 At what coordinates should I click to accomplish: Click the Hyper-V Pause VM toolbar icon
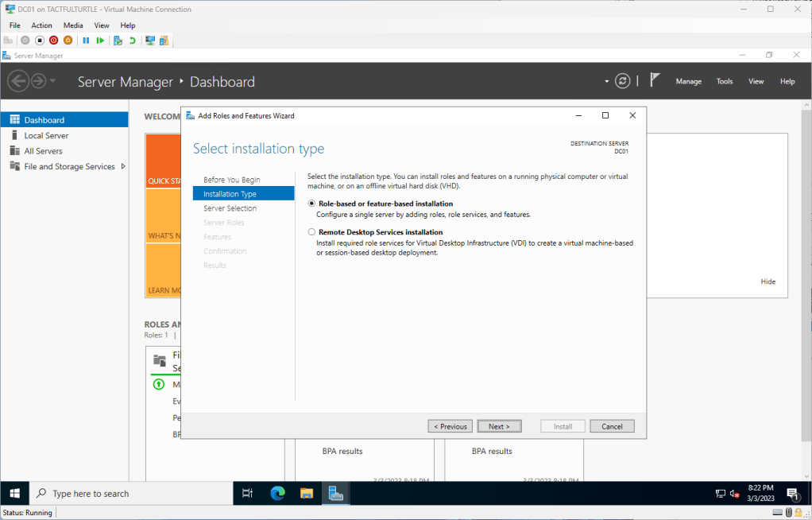pos(86,41)
